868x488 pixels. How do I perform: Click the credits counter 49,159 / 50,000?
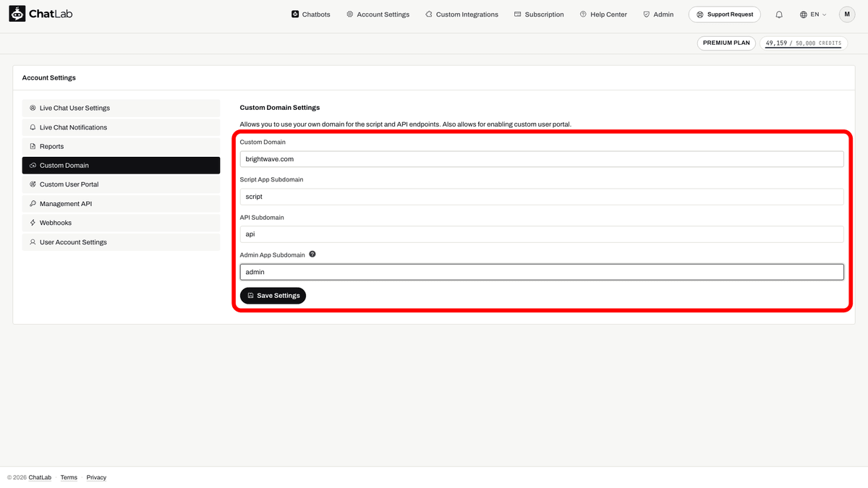(x=804, y=43)
